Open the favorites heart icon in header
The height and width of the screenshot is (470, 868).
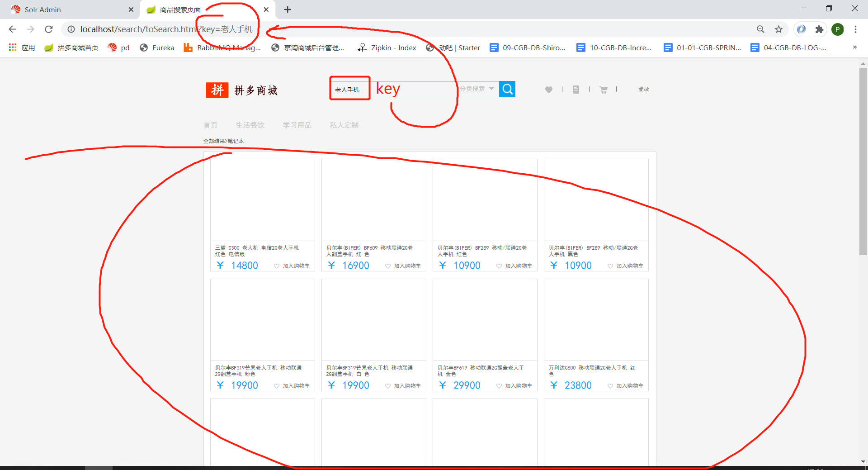[x=549, y=90]
